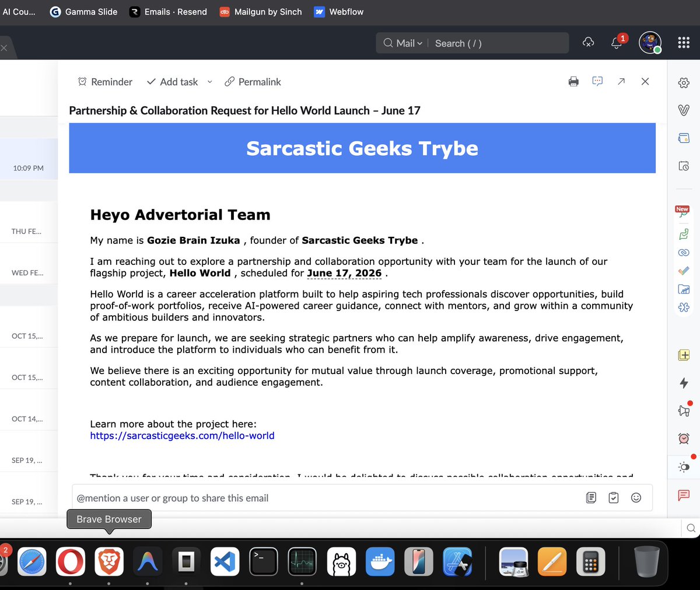This screenshot has width=700, height=590.
Task: View notifications via bell icon
Action: [617, 43]
